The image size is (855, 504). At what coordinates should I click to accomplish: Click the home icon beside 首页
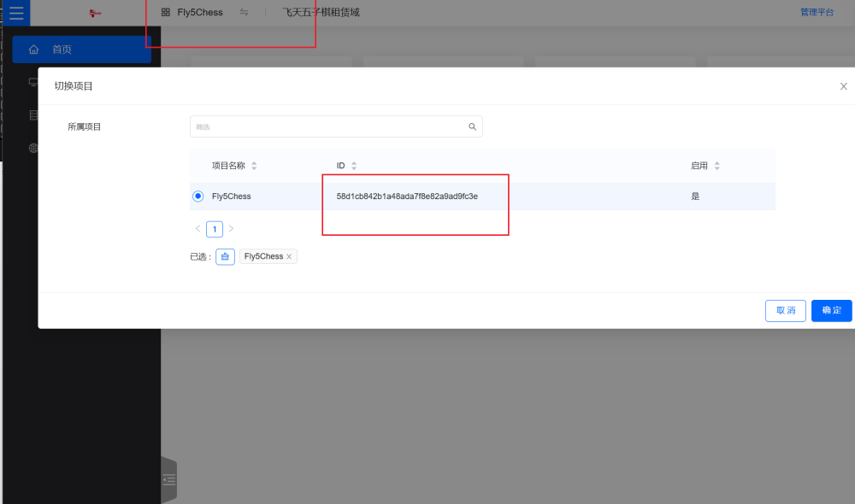point(34,50)
